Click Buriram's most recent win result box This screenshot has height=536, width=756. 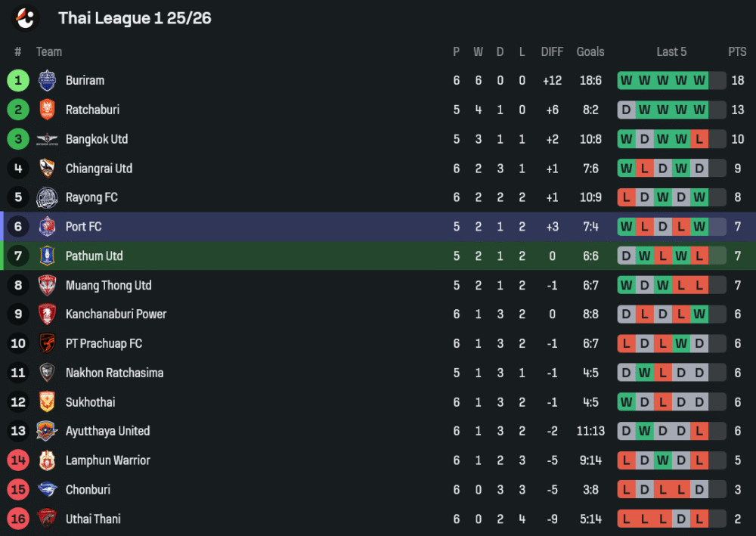click(x=699, y=80)
